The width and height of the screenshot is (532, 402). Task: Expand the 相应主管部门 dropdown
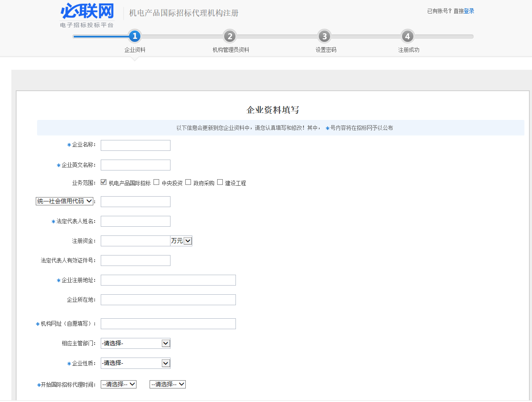135,344
